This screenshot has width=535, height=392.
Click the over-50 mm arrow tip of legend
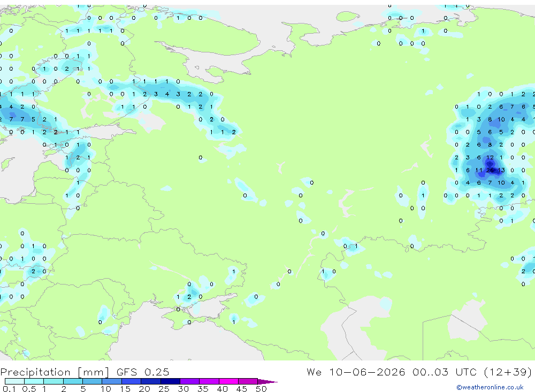coord(267,382)
